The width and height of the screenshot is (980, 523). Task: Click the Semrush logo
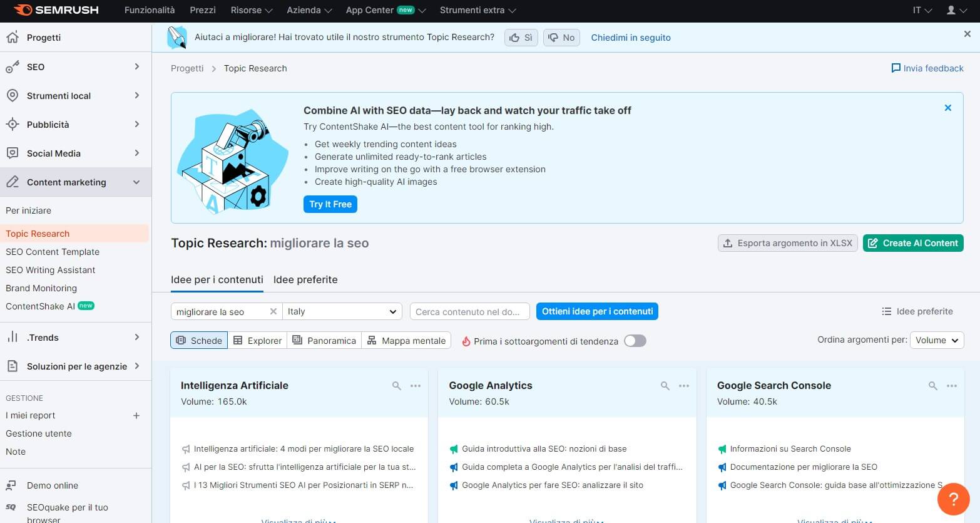[56, 10]
